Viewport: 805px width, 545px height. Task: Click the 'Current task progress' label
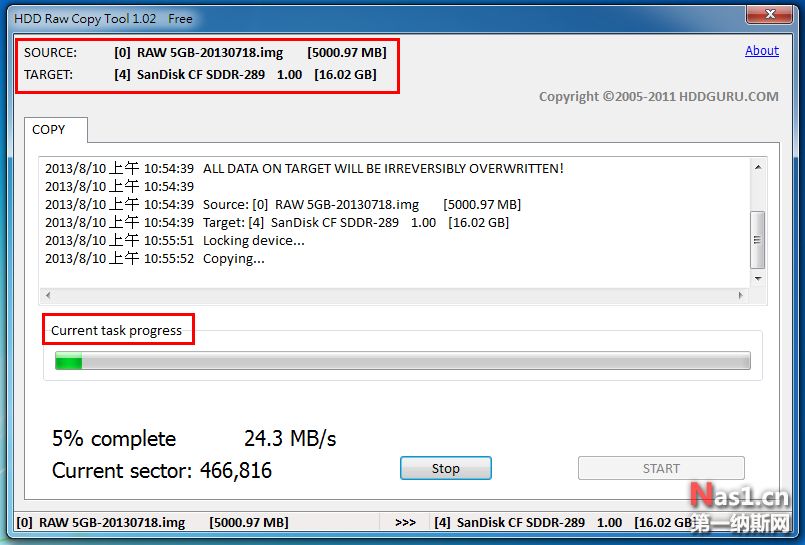tap(117, 330)
